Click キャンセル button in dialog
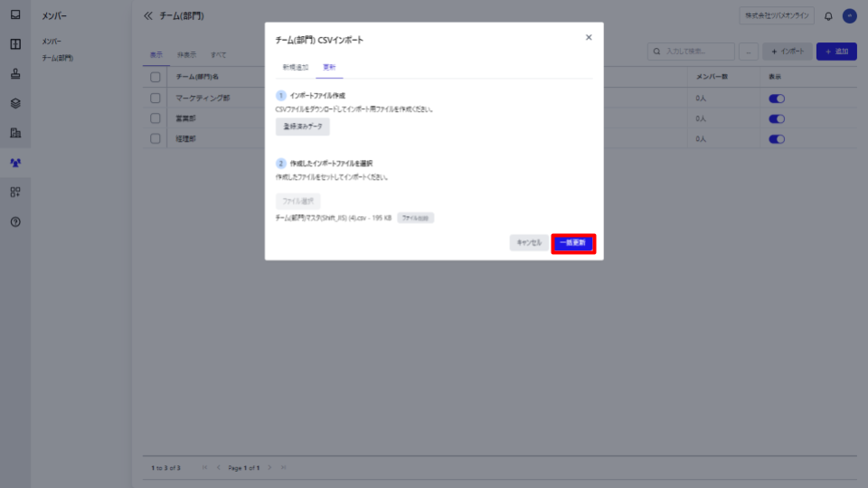868x488 pixels. [529, 243]
